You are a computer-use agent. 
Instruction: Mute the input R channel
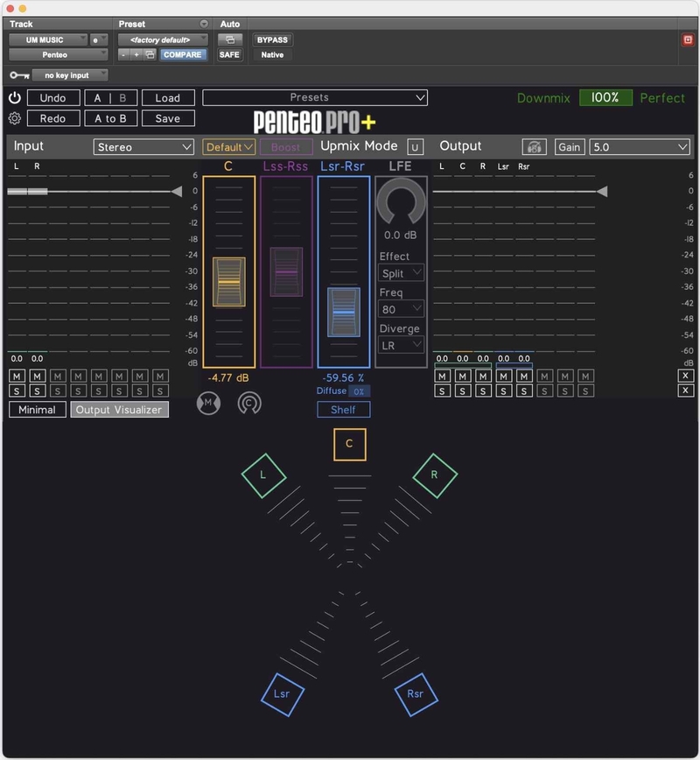[x=37, y=376]
